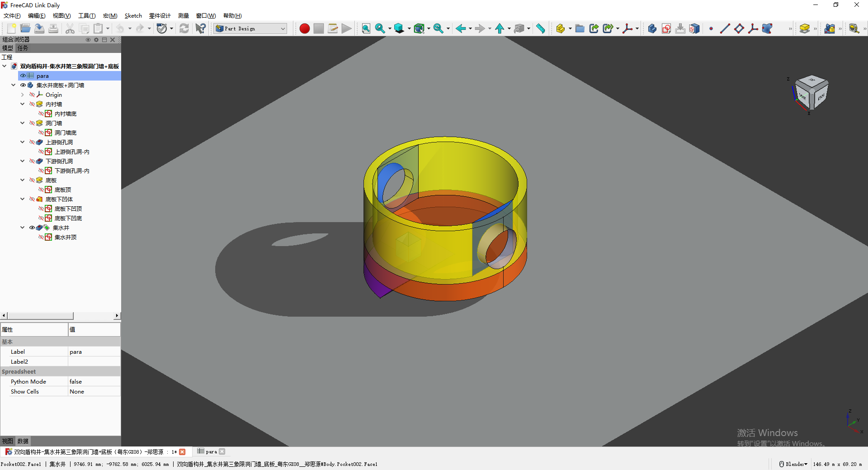Collapse the 底板下凹体 tree node

pyautogui.click(x=23, y=199)
